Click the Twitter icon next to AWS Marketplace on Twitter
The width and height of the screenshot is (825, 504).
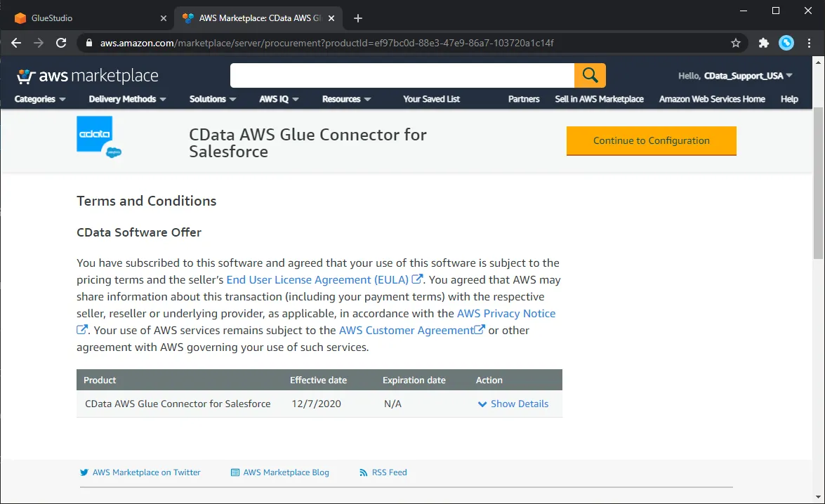coord(84,472)
